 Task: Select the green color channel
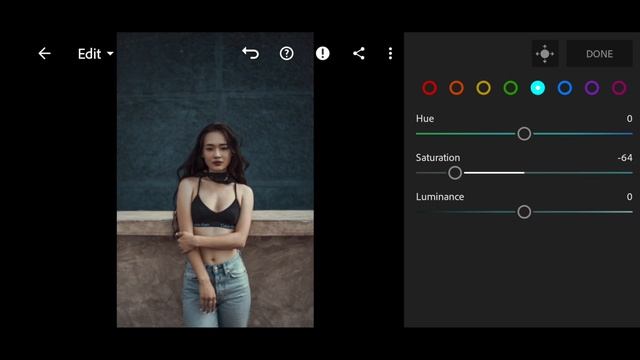tap(511, 88)
